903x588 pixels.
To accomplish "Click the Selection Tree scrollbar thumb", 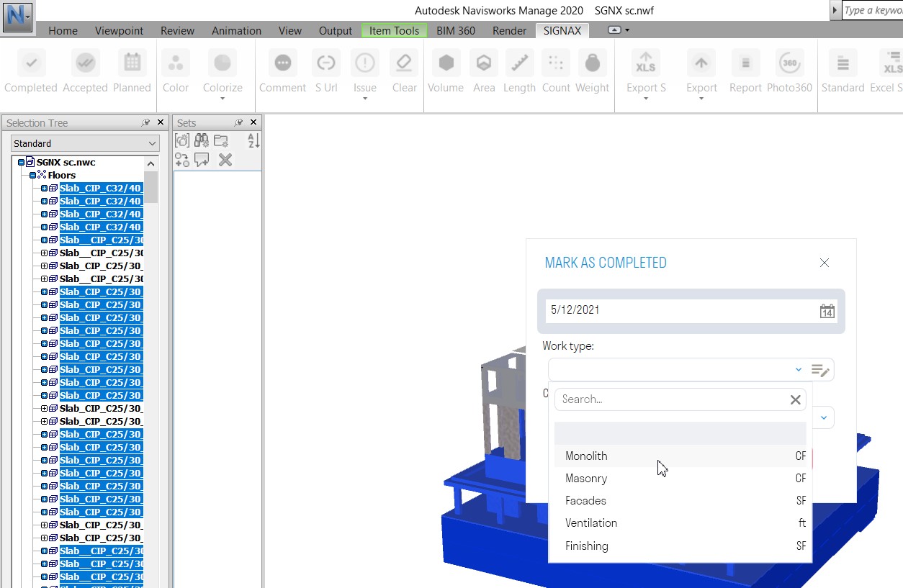I will coord(150,188).
